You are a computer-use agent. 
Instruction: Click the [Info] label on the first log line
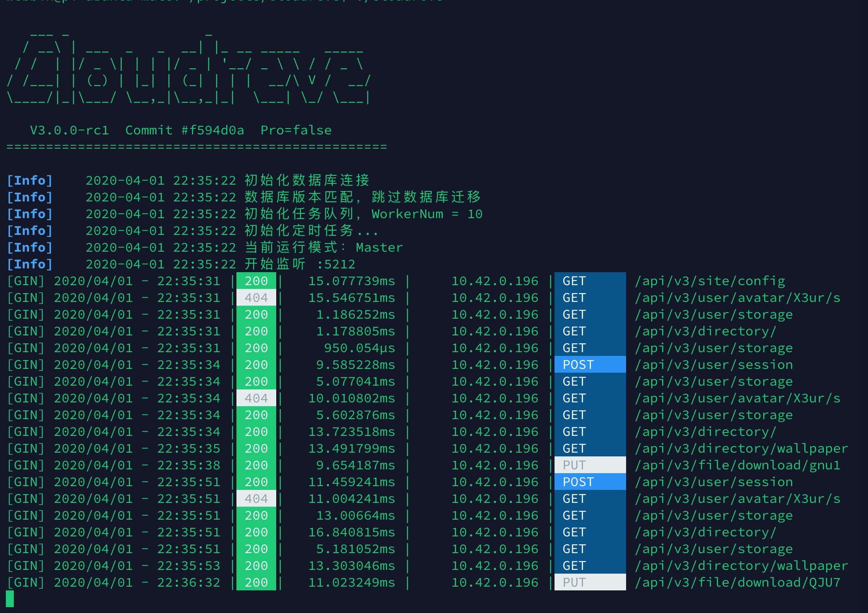click(x=30, y=180)
